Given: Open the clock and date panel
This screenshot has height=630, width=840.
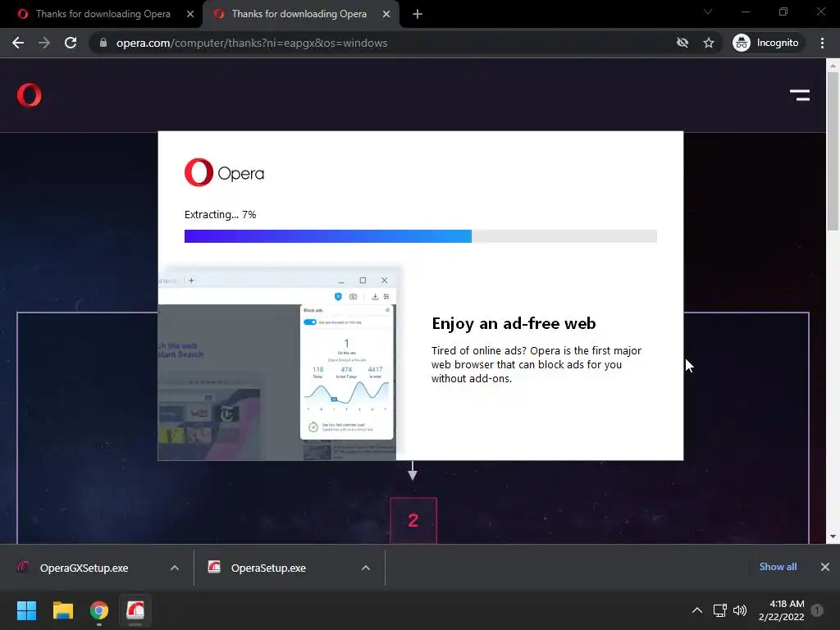Looking at the screenshot, I should (x=782, y=610).
